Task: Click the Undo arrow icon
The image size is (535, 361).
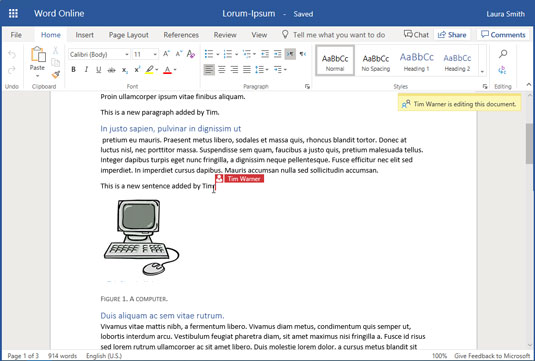Action: click(12, 55)
